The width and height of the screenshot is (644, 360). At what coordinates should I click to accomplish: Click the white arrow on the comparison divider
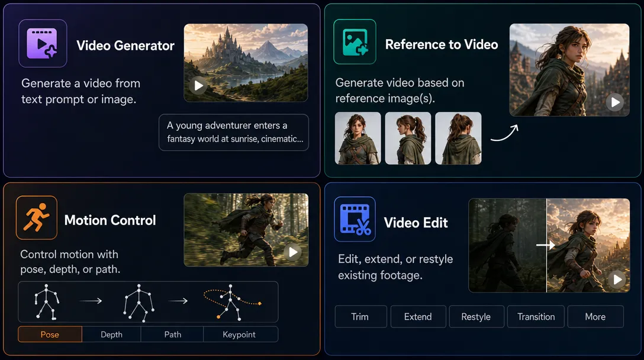[546, 245]
